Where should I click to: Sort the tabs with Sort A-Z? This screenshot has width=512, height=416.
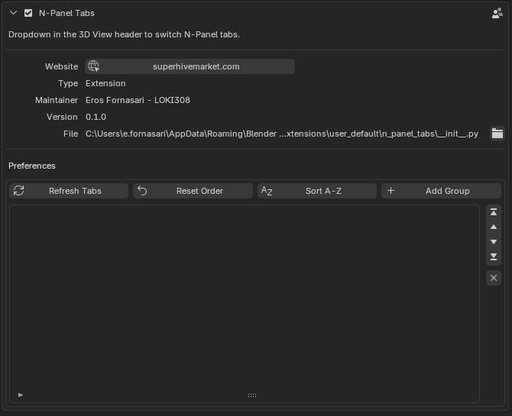[317, 191]
